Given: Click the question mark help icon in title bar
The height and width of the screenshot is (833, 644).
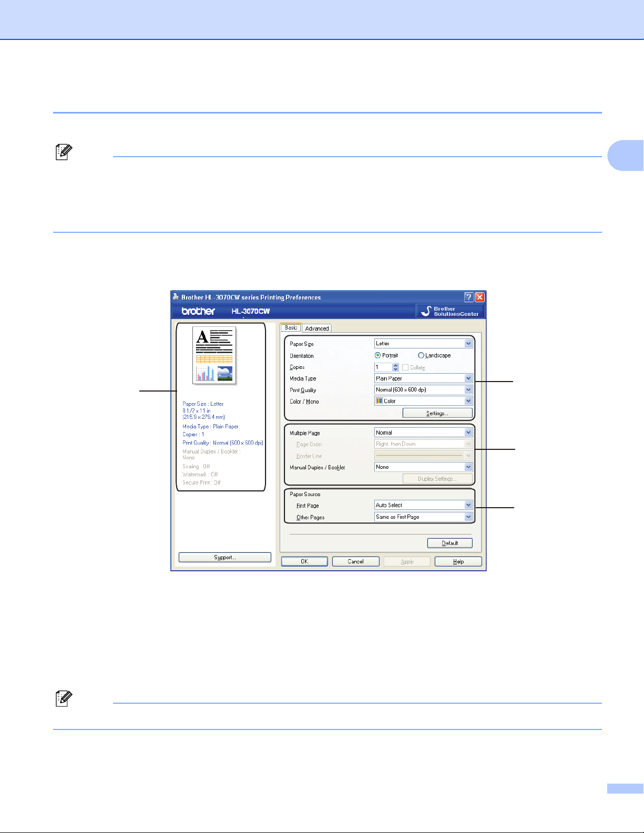Looking at the screenshot, I should (x=469, y=297).
